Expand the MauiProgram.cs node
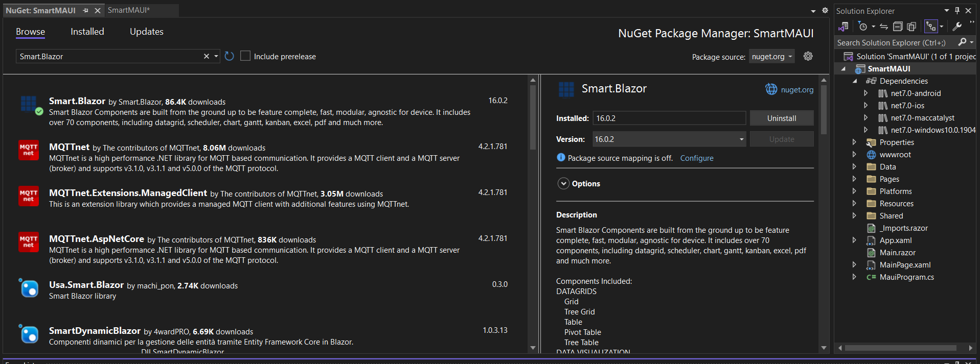The image size is (980, 364). tap(854, 277)
